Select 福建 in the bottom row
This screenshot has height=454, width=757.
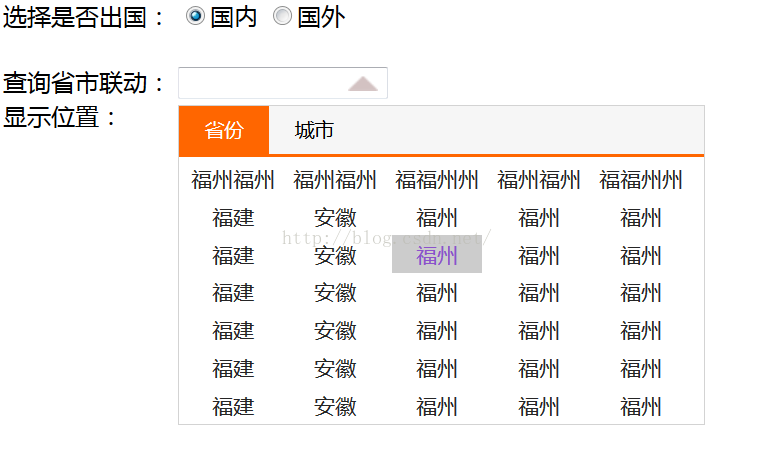[x=233, y=407]
